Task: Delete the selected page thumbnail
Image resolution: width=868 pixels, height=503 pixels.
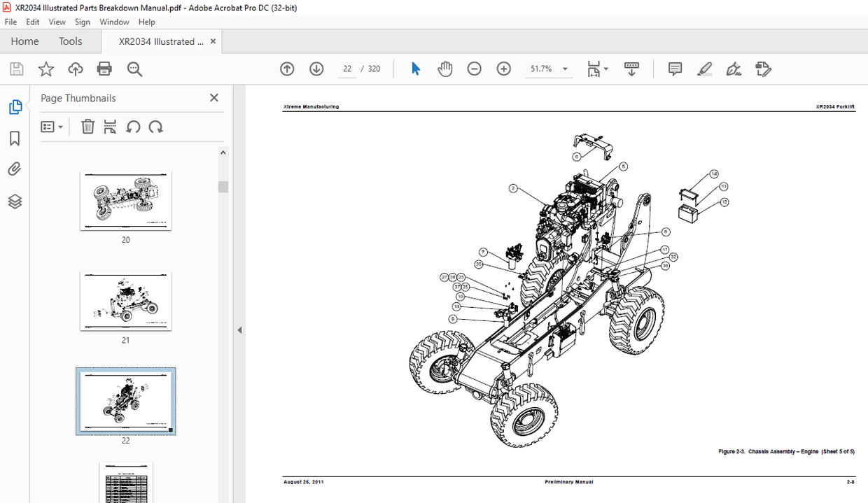Action: click(x=87, y=127)
